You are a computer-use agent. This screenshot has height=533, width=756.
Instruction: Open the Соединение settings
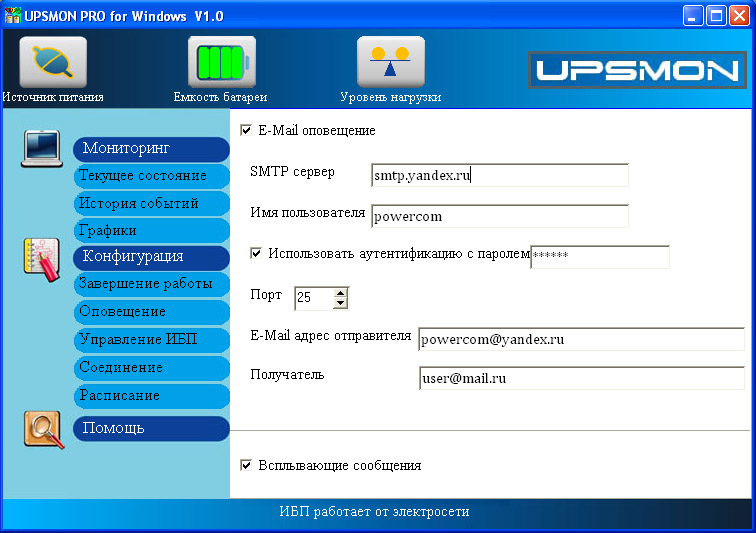pyautogui.click(x=151, y=368)
